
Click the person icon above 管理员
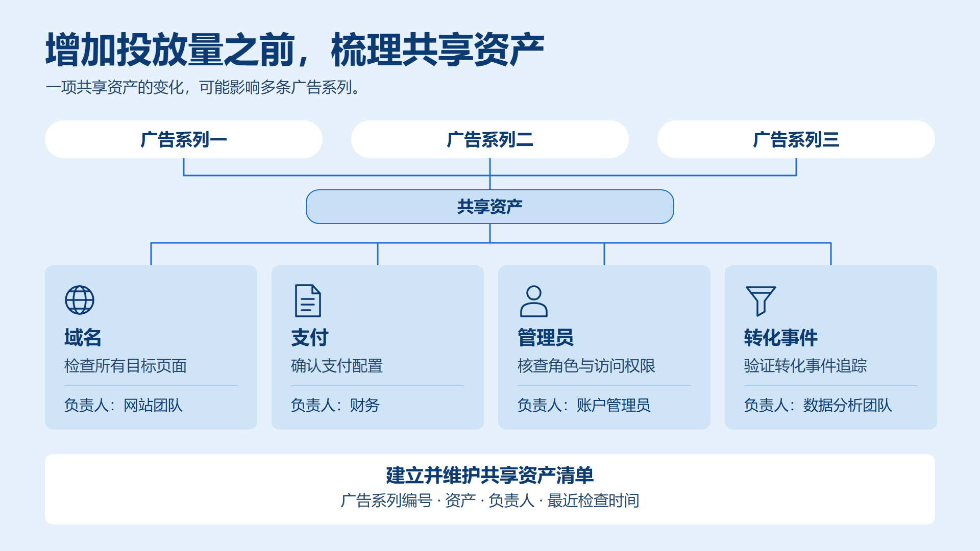(534, 301)
